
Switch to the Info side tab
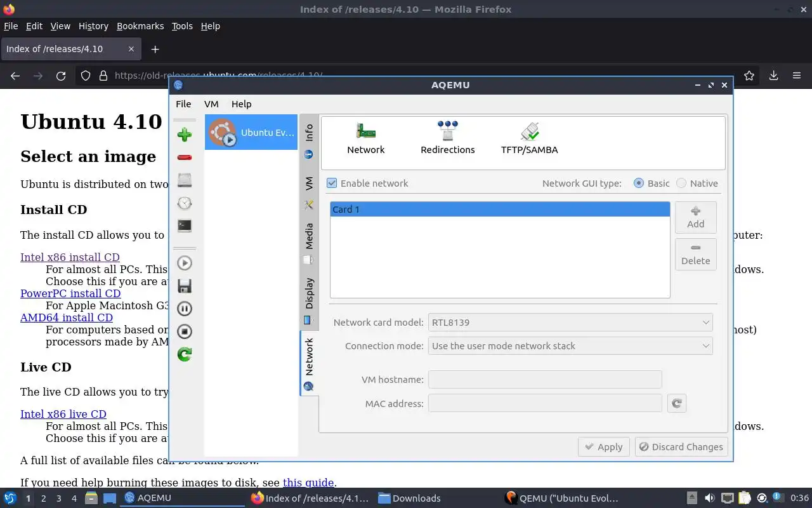(x=309, y=141)
